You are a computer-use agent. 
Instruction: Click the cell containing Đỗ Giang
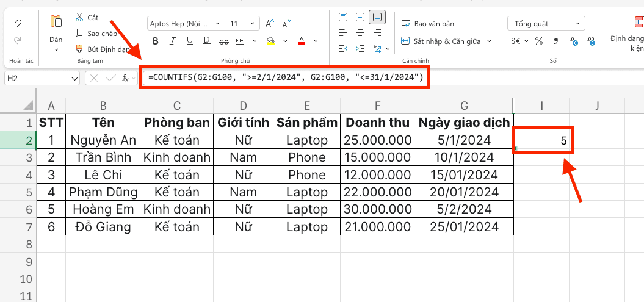pos(103,226)
